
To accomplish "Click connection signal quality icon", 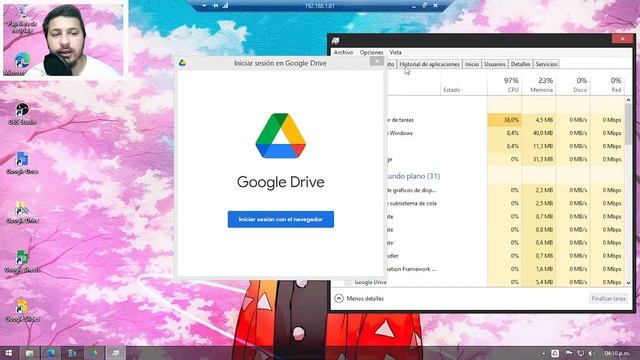I will click(x=225, y=6).
